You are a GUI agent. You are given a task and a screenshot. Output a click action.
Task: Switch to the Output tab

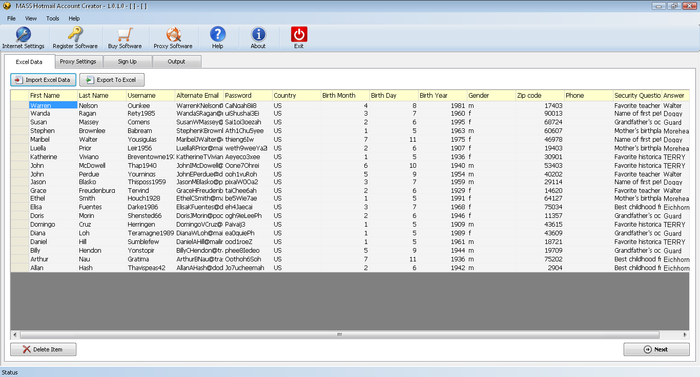(176, 62)
